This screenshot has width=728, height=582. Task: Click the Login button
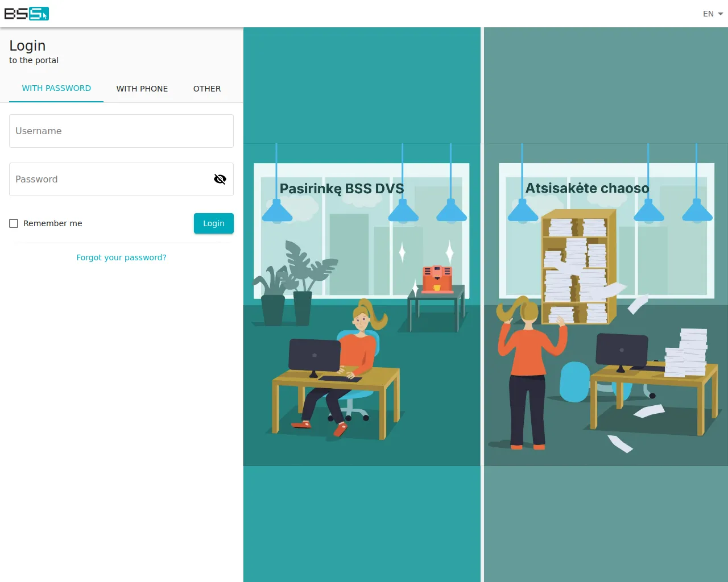[x=214, y=223]
